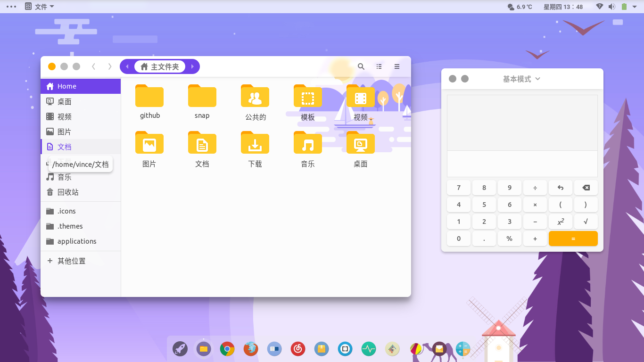
Task: Click the weather 6.9 ℃ indicator
Action: (x=520, y=7)
